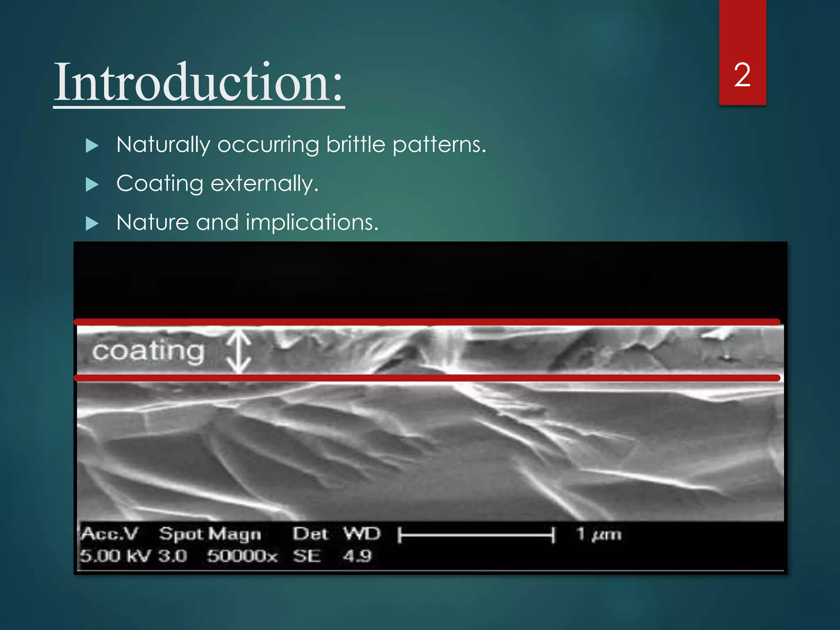Screen dimensions: 840x630
Task: Click the 'coating' label in image
Action: pos(148,351)
